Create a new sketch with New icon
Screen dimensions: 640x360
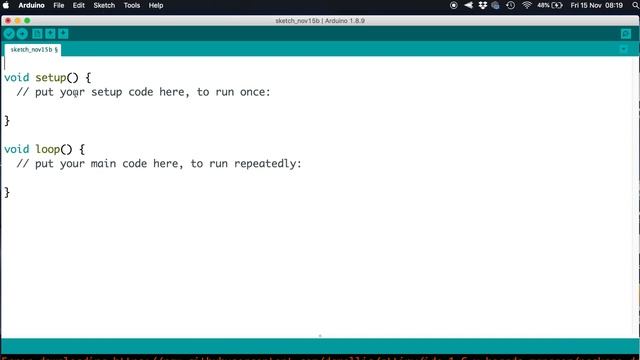point(37,34)
